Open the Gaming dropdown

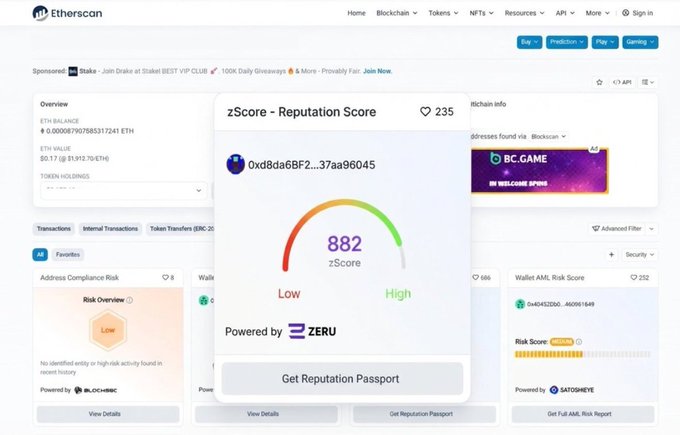(x=640, y=42)
